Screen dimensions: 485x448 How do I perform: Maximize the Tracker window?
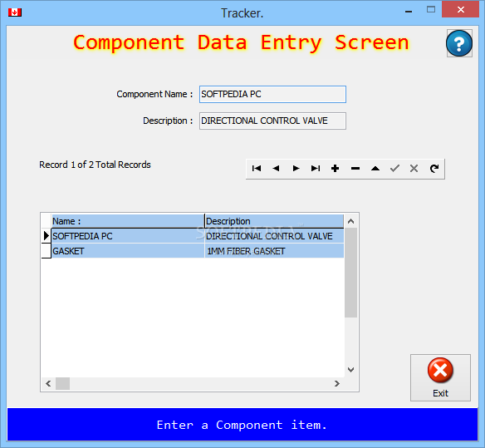pyautogui.click(x=431, y=10)
